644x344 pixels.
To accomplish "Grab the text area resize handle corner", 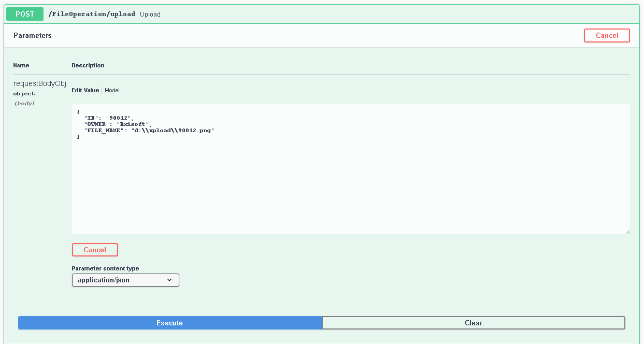I will coord(627,231).
